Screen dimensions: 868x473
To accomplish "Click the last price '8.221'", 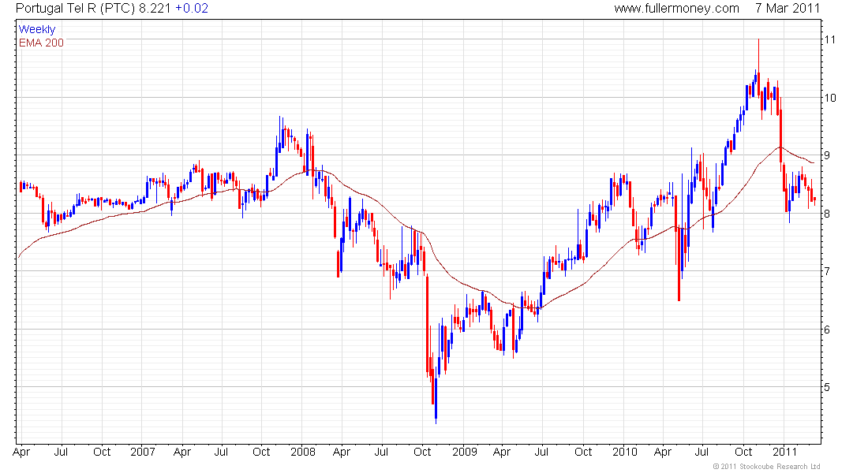I will pos(155,9).
